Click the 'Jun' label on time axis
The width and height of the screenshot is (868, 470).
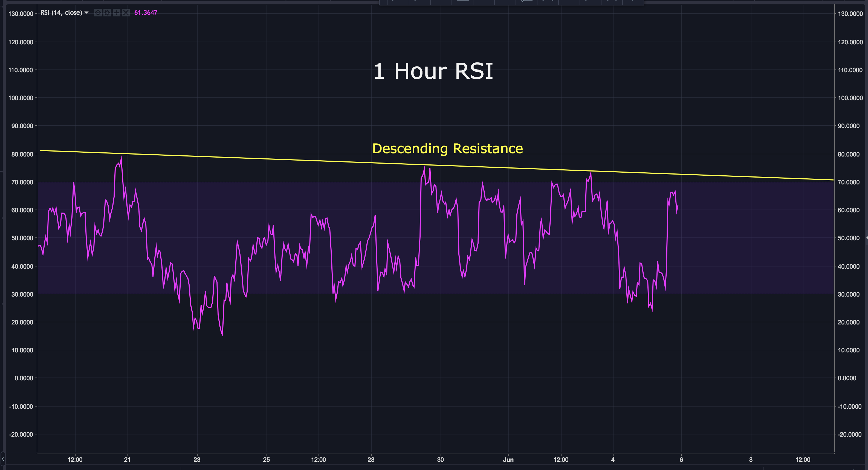coord(508,460)
